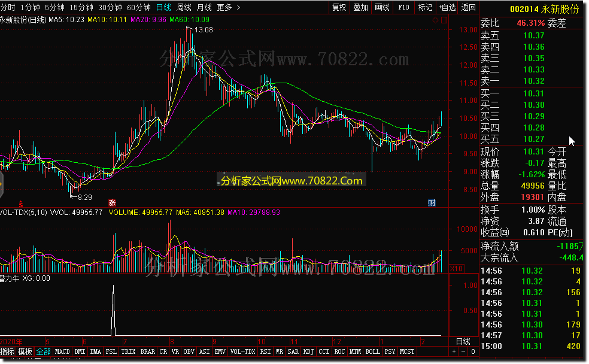Viewport: 589px width, 364px height.
Task: Switch to the BRAR indicator
Action: [x=148, y=351]
